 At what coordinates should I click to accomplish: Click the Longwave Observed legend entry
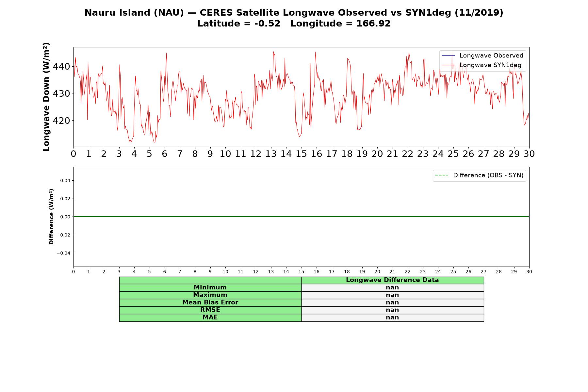(482, 56)
